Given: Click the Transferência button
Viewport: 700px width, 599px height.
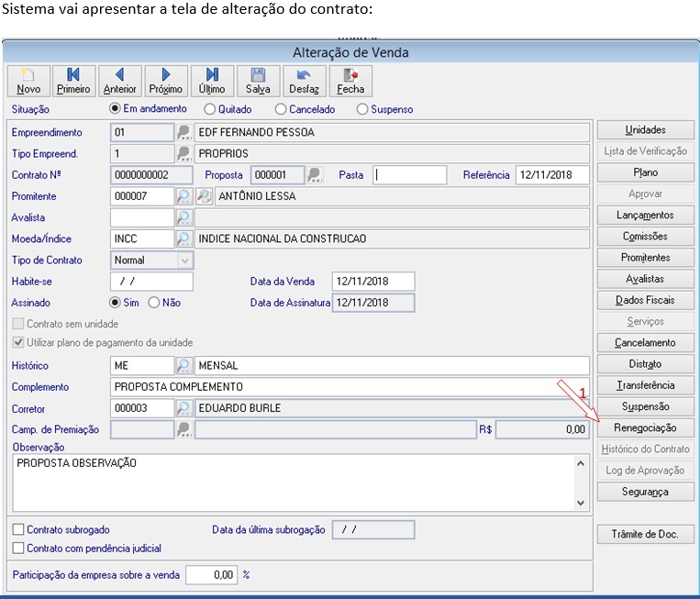Looking at the screenshot, I should click(645, 385).
